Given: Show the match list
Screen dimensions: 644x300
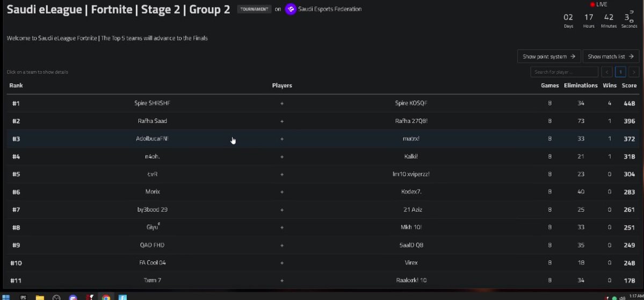Looking at the screenshot, I should pos(611,56).
